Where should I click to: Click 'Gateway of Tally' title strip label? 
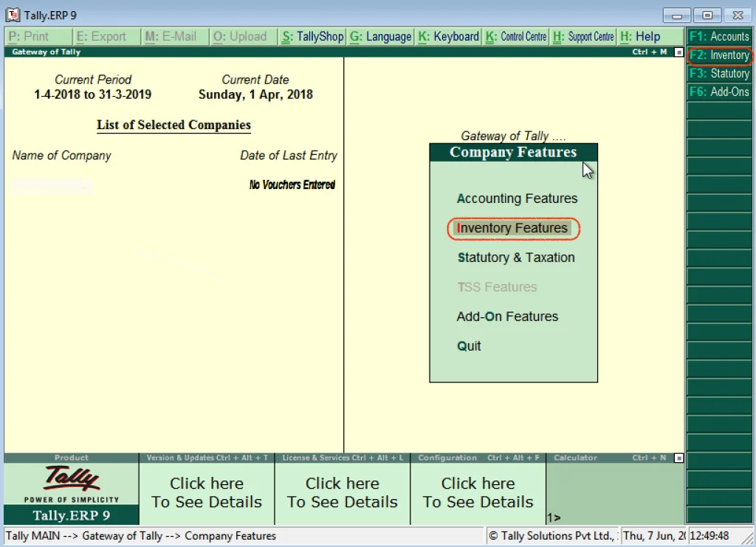[47, 52]
